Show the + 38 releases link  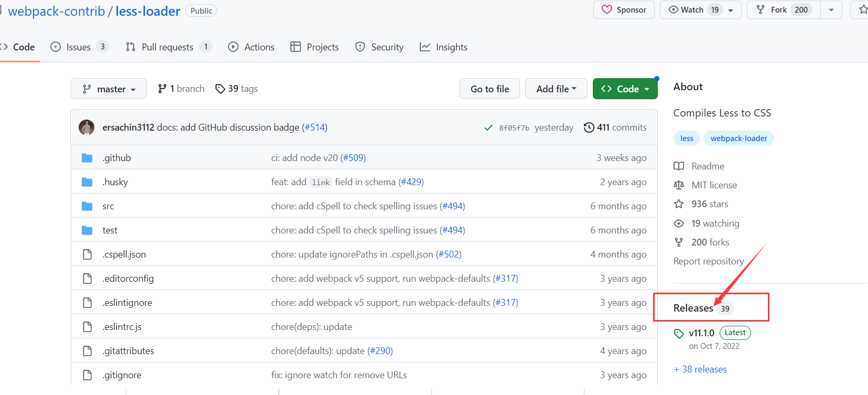700,369
